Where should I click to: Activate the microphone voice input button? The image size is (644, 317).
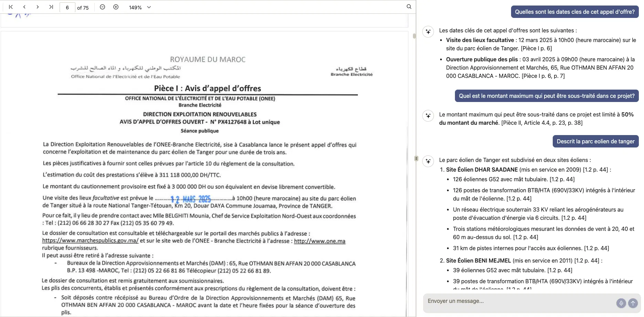click(x=621, y=303)
